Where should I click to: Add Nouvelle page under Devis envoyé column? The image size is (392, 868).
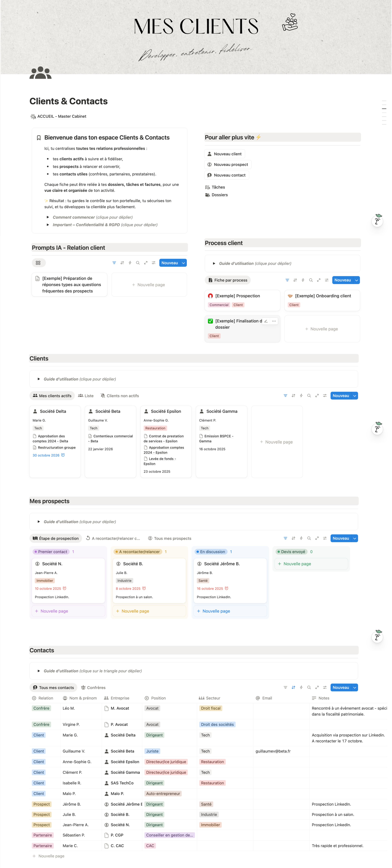click(x=311, y=564)
